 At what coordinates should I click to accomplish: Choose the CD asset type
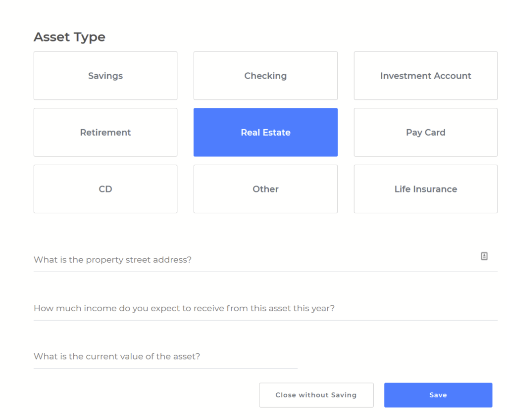tap(105, 189)
